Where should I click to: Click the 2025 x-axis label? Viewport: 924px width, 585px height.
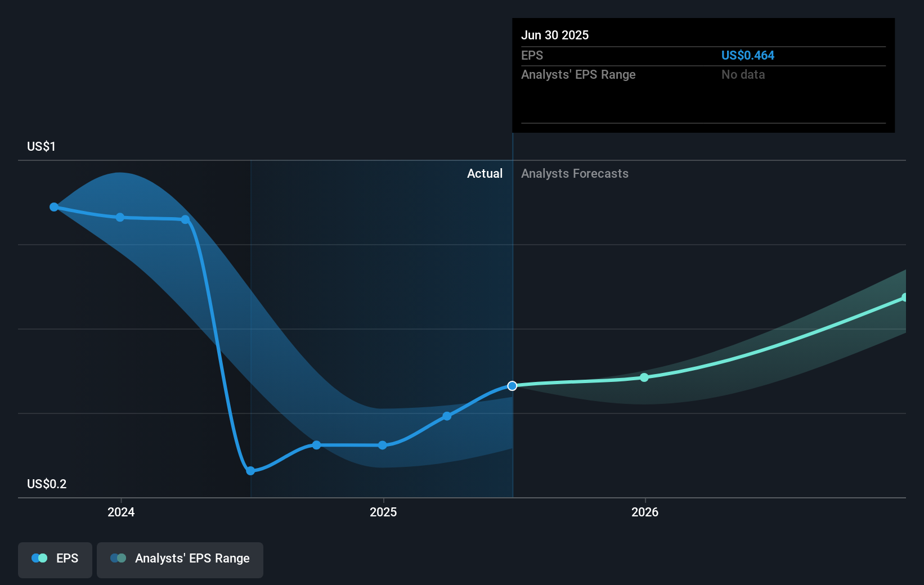(383, 512)
